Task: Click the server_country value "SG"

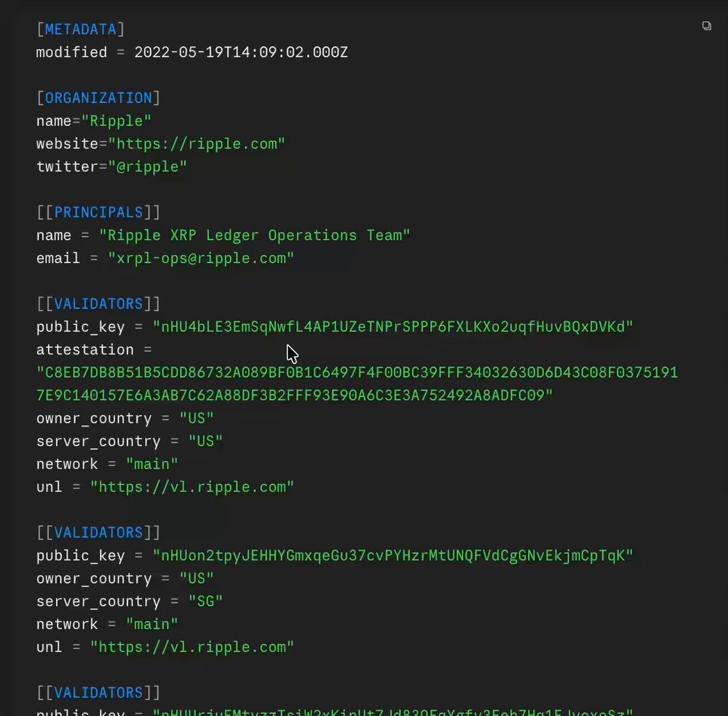Action: point(205,601)
